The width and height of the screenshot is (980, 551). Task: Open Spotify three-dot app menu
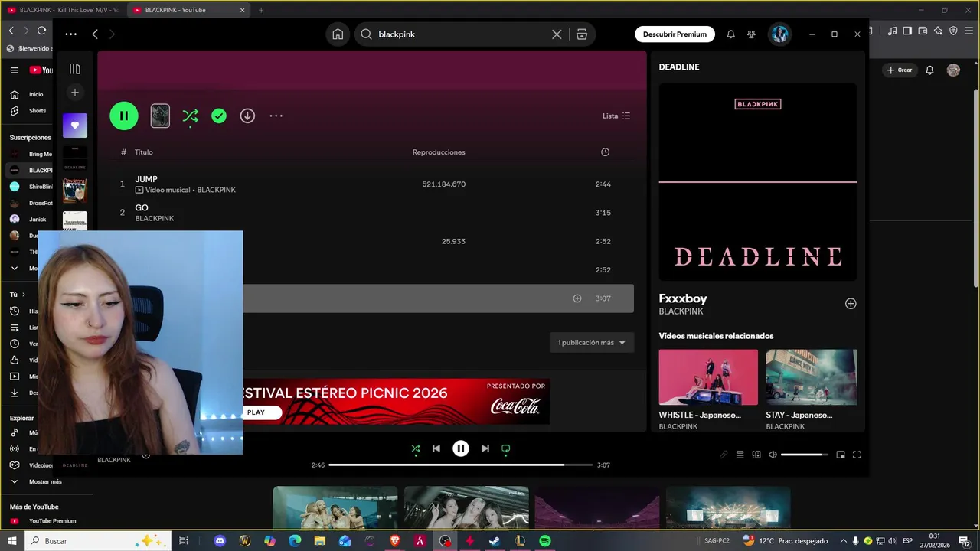(x=70, y=34)
